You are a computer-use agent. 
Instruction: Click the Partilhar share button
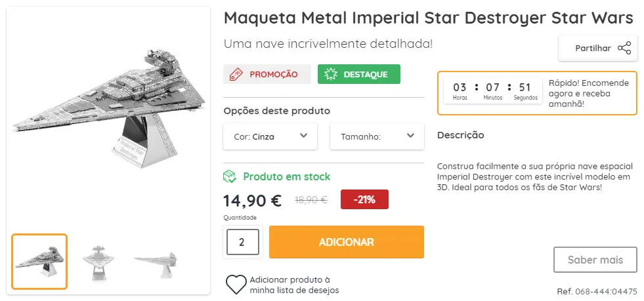coord(597,49)
